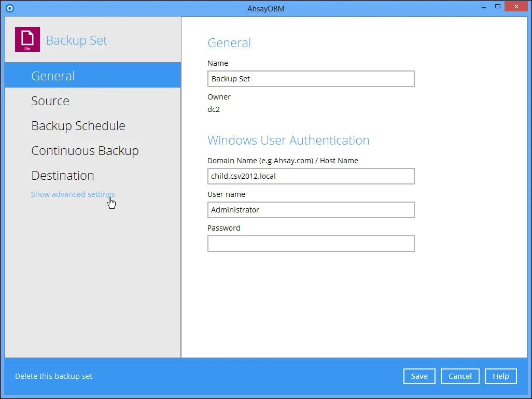Viewport: 532px width, 399px height.
Task: Click the Backup Set heading text in sidebar
Action: pos(77,40)
